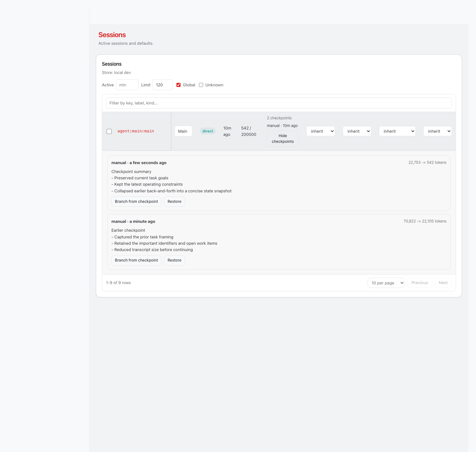476x452 pixels.
Task: Click the Limit field showing 120
Action: 162,85
